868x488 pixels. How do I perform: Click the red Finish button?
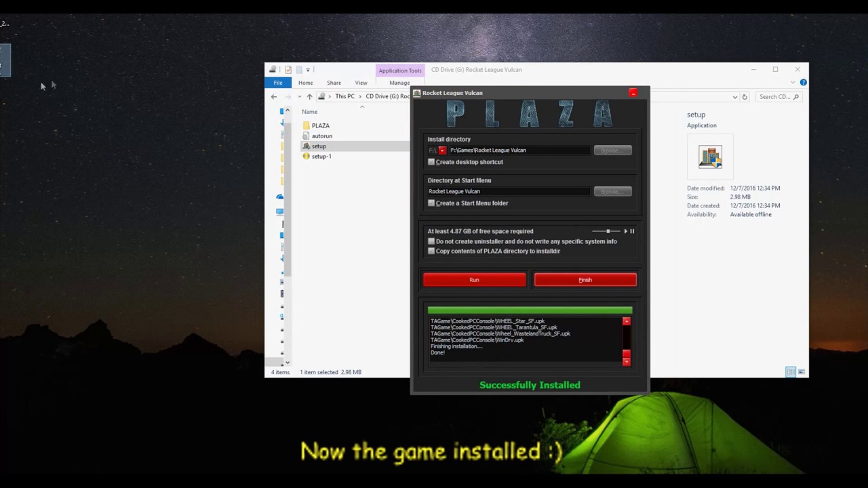pos(585,280)
